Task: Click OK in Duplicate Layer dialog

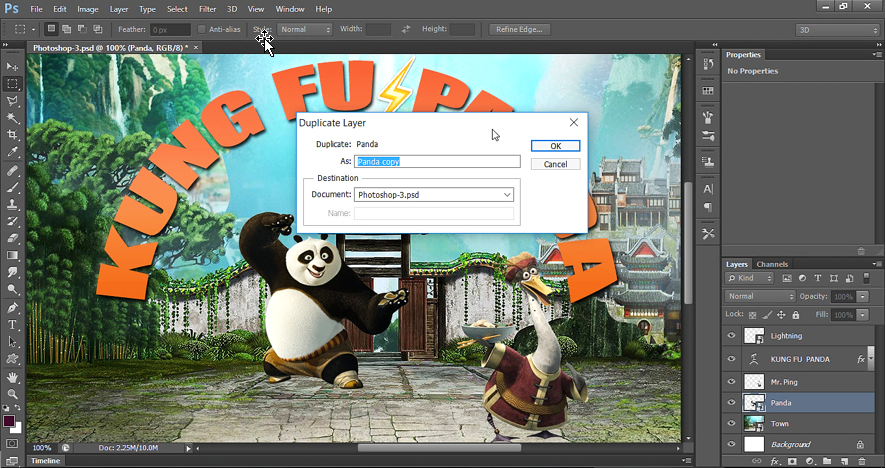Action: [x=555, y=146]
